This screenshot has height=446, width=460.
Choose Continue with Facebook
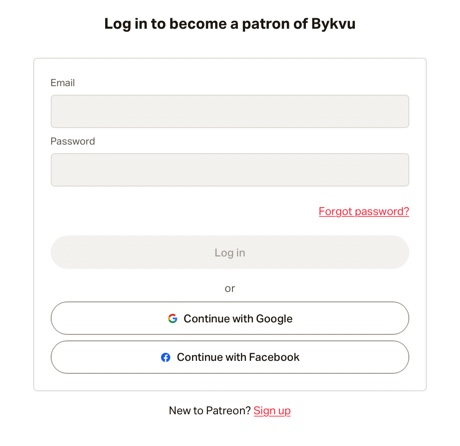[x=230, y=357]
